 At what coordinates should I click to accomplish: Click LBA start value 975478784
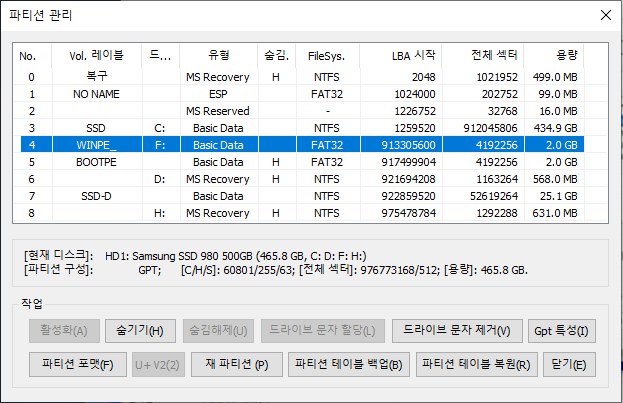408,213
